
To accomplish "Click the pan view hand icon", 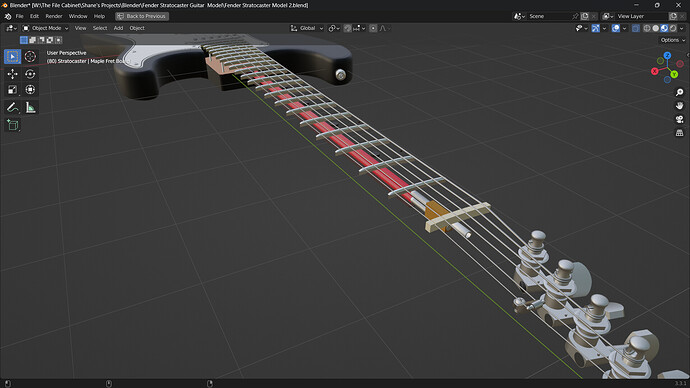I will coord(679,106).
